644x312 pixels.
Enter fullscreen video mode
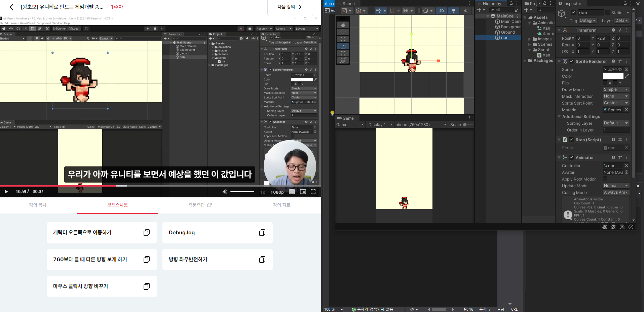point(313,192)
